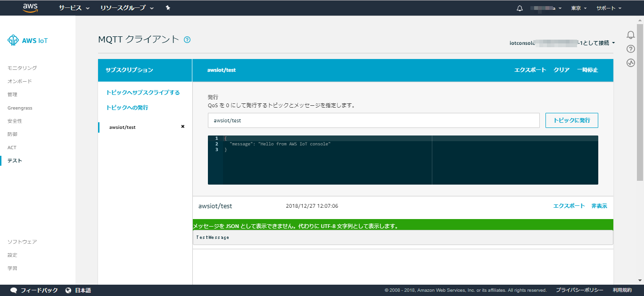The image size is (644, 296).
Task: Open the iotconsole connection dropdown
Action: coord(562,43)
